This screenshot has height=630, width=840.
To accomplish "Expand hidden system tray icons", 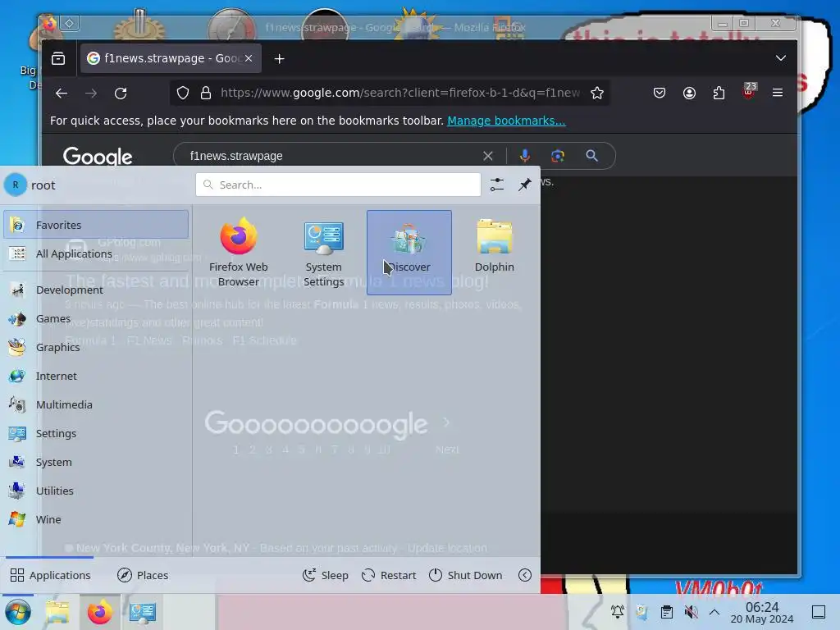I will coord(714,611).
